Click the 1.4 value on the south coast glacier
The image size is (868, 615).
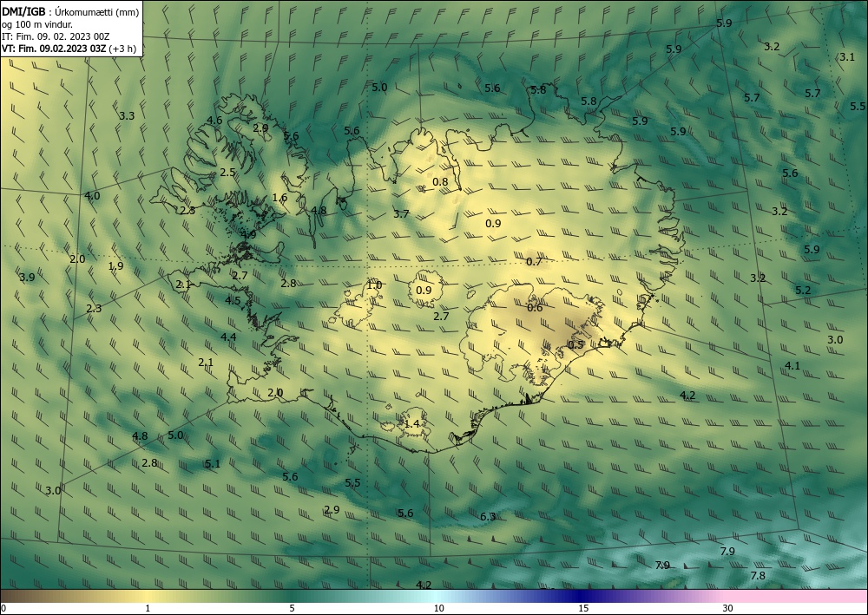411,424
